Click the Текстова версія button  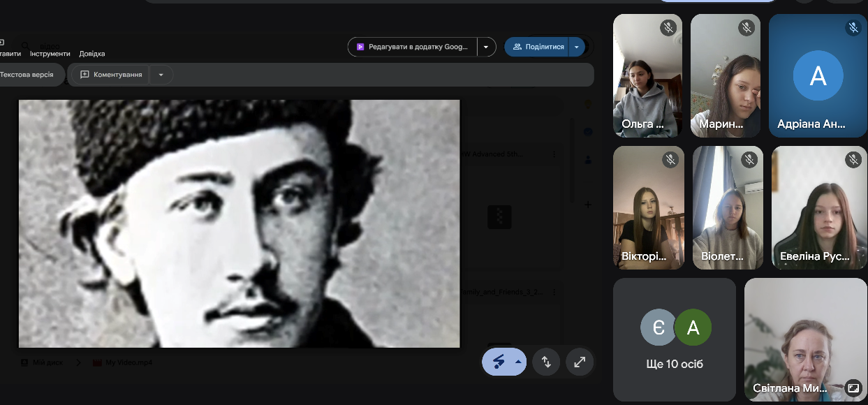(28, 75)
